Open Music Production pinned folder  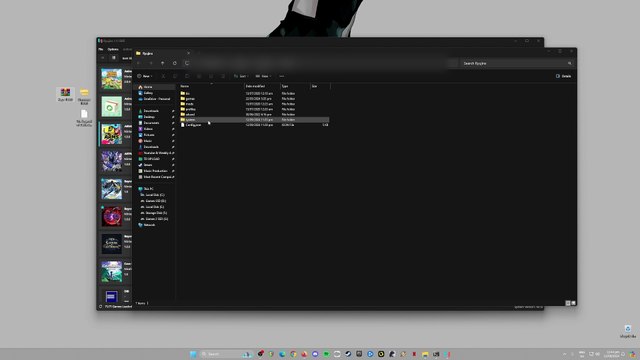(x=155, y=171)
